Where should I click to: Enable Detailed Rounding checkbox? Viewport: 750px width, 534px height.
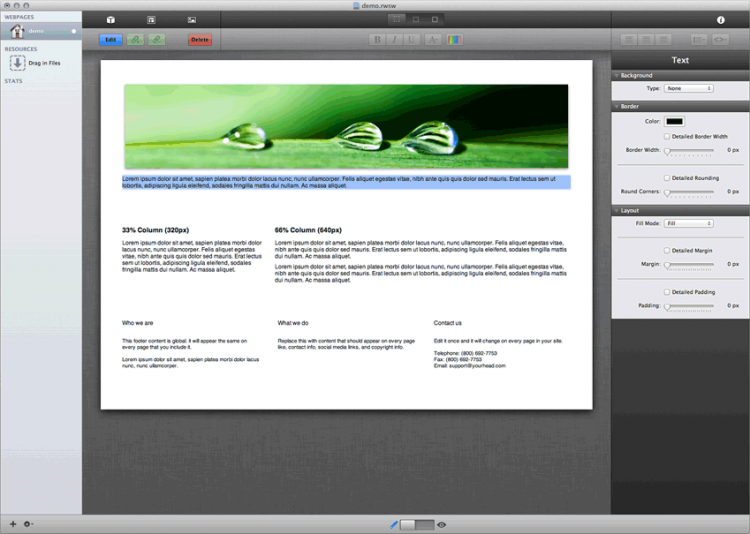pos(667,178)
